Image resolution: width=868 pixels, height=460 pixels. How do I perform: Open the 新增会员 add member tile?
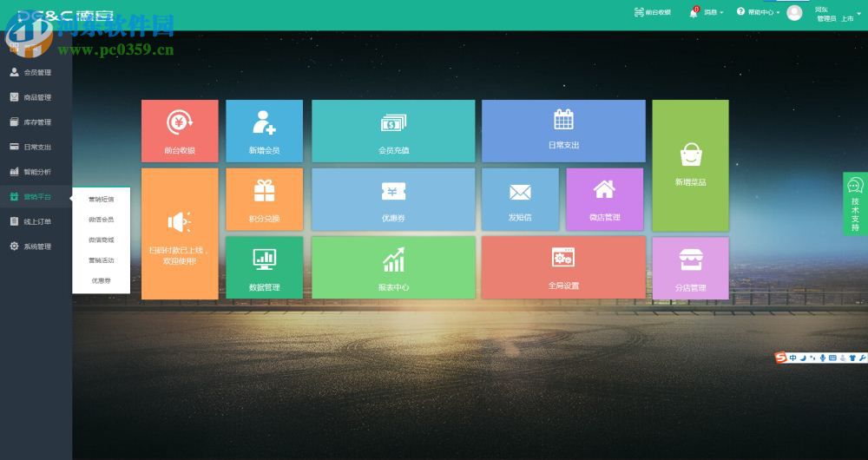coord(264,131)
